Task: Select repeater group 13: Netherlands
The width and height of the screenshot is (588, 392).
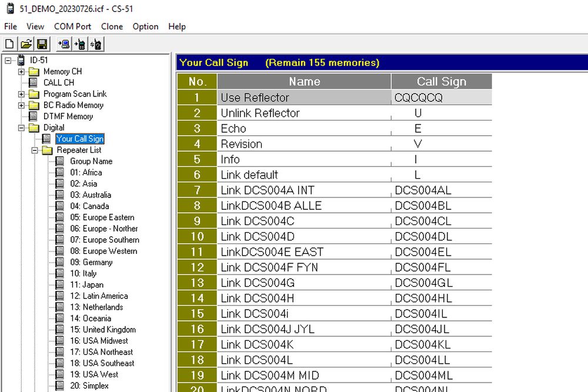Action: tap(96, 307)
